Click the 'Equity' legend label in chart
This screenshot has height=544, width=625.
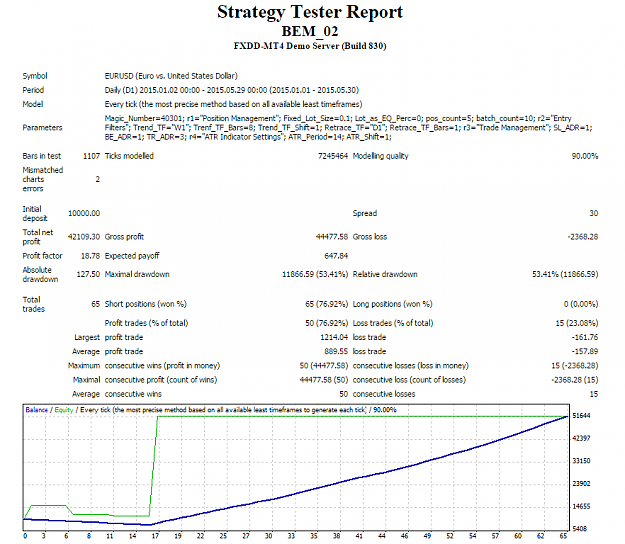(x=64, y=410)
